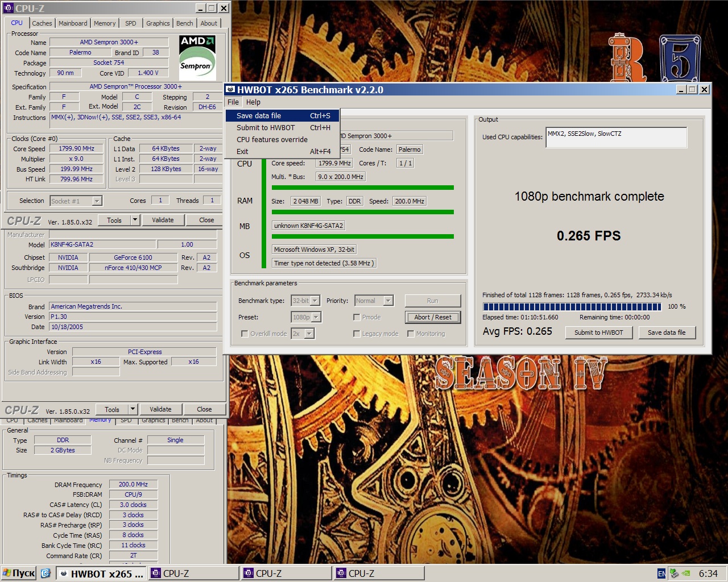Click the K8NF4G-SATA2 model field

pyautogui.click(x=101, y=244)
